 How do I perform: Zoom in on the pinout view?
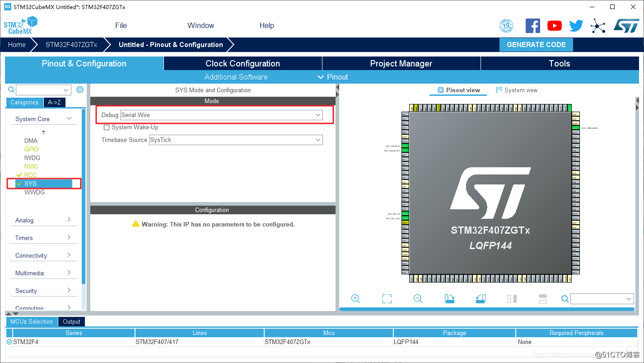coord(355,299)
